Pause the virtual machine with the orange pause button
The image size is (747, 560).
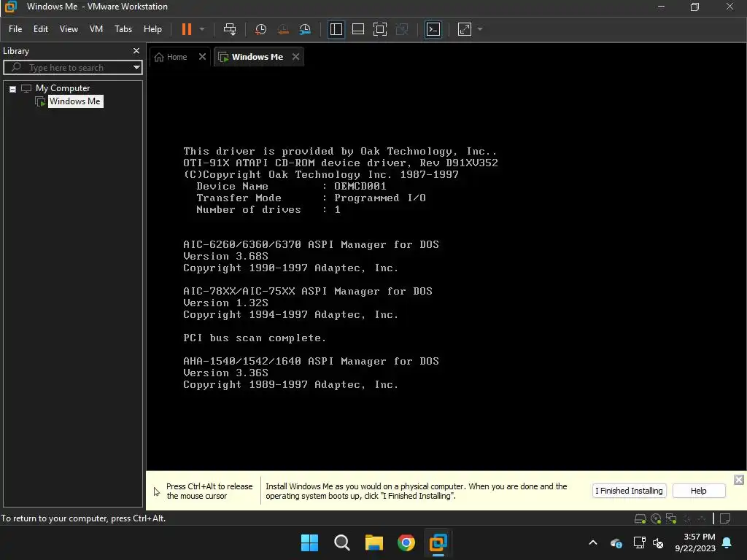(186, 29)
